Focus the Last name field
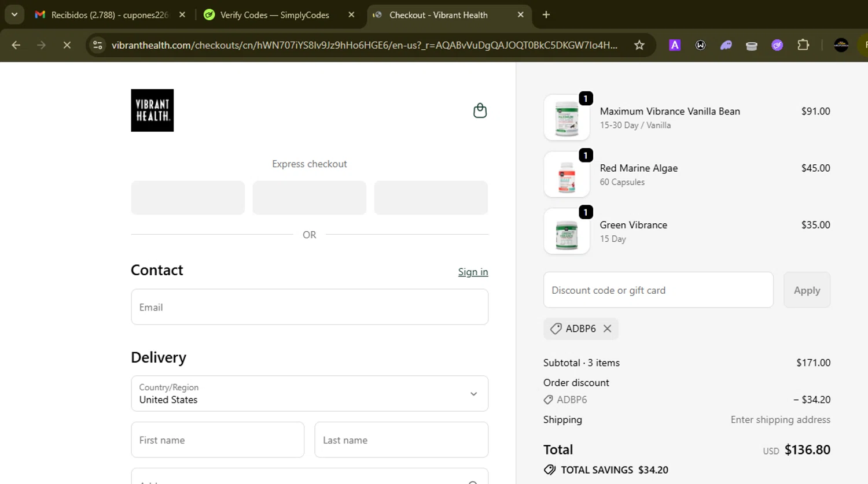This screenshot has width=868, height=484. 401,440
